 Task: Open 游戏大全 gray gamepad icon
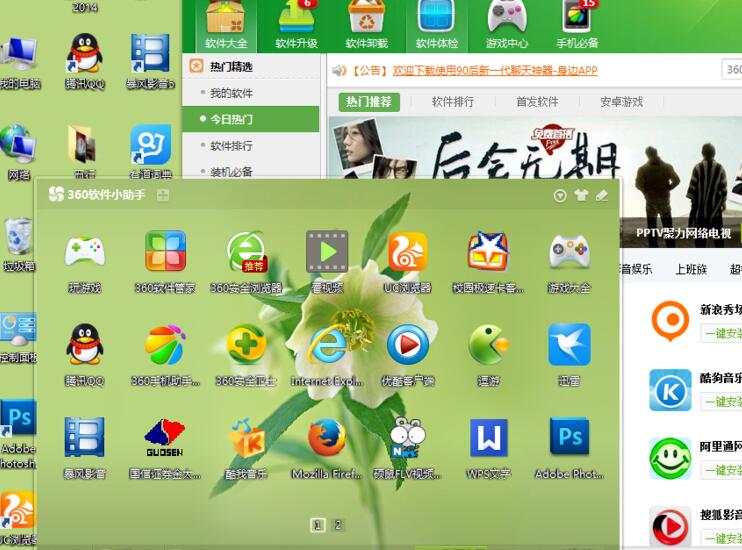[569, 251]
